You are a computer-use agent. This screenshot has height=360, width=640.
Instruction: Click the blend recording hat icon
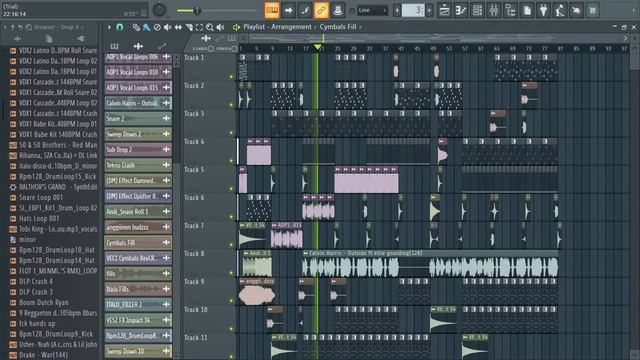tap(338, 11)
